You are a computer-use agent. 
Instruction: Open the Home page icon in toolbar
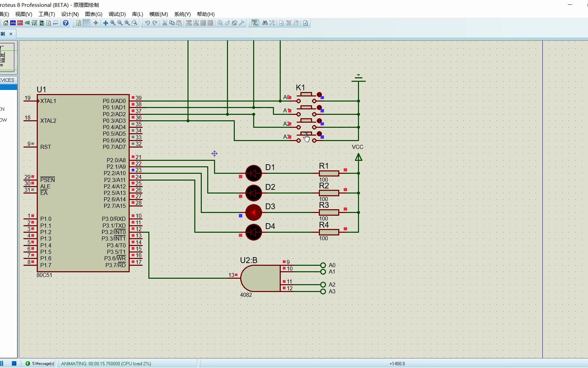click(6, 23)
